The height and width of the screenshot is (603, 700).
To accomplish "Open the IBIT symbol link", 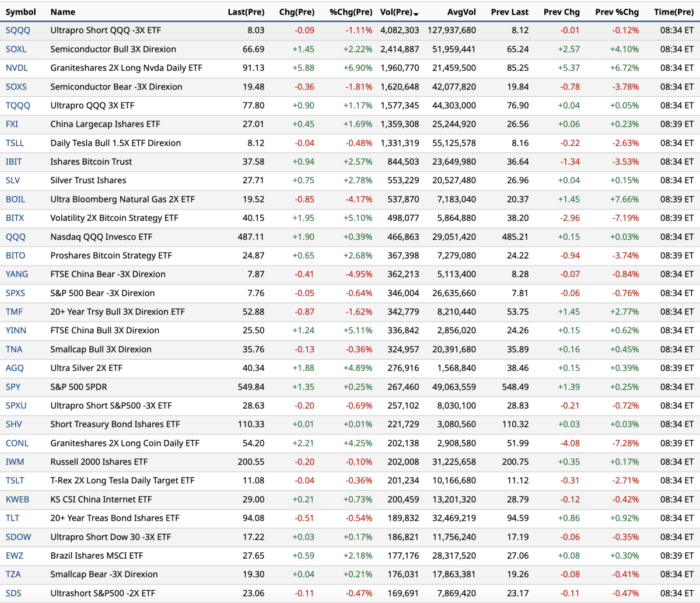I will coord(13,162).
